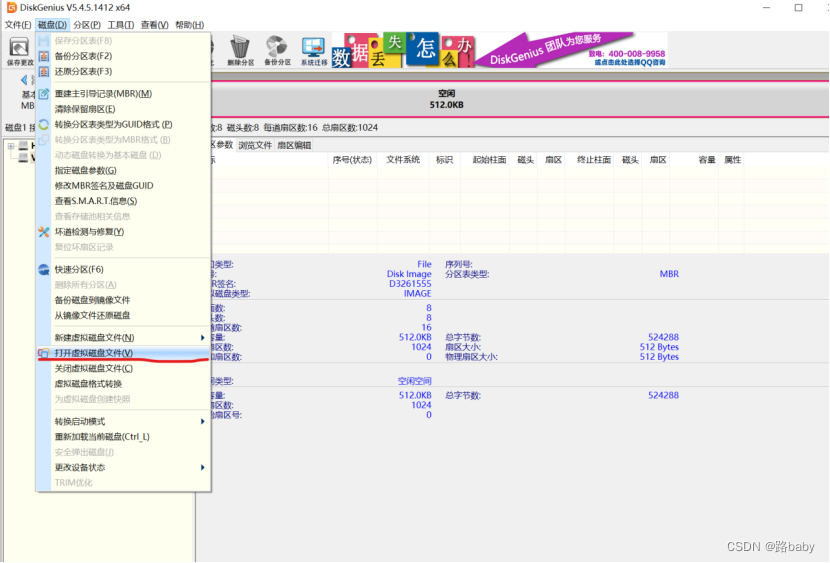This screenshot has width=830, height=563.
Task: Open the 帮助(H) menu
Action: 190,25
